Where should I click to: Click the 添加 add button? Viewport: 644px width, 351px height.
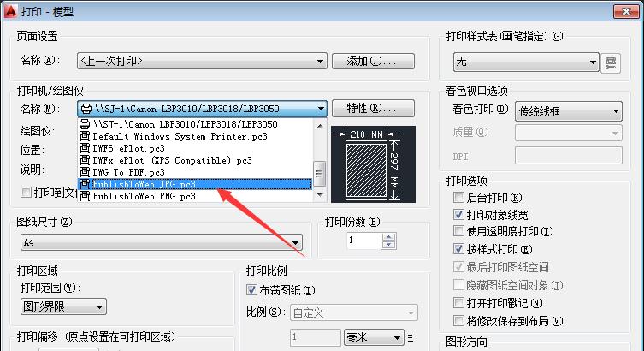pos(373,61)
